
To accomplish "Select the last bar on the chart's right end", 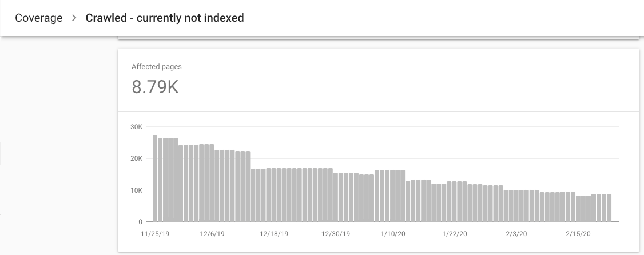I will [609, 208].
